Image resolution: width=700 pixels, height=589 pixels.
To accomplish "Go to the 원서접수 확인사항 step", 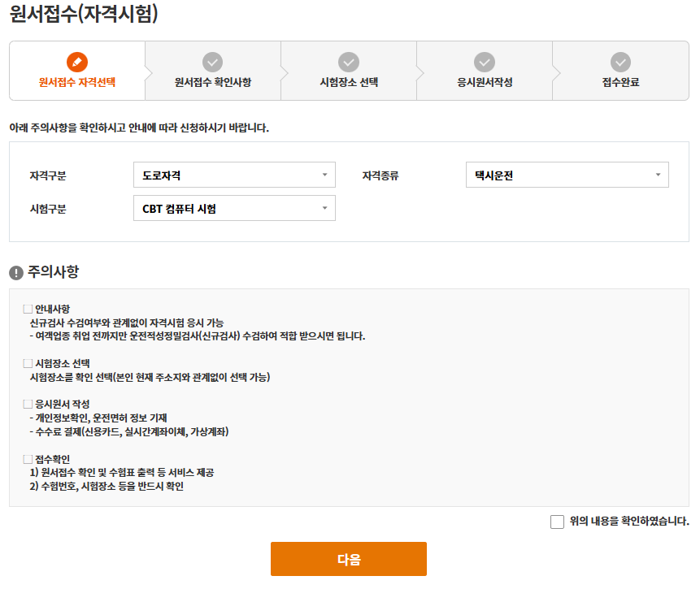I will (213, 71).
